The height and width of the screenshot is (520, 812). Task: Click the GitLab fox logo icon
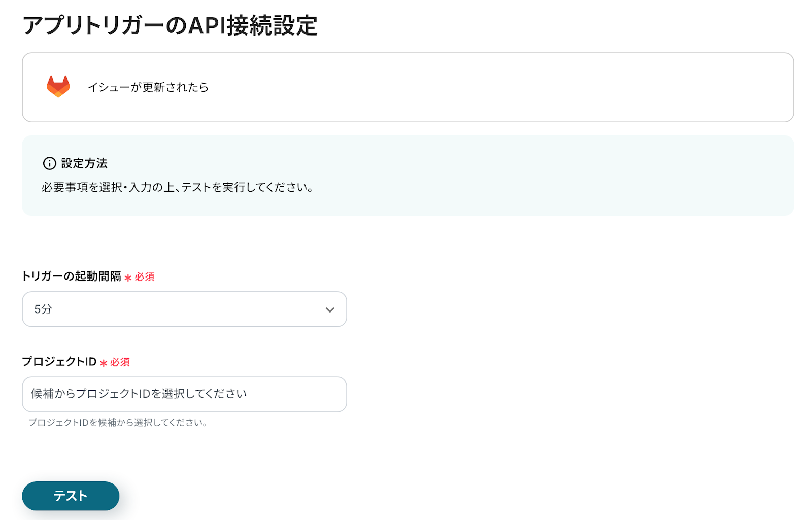[x=58, y=87]
